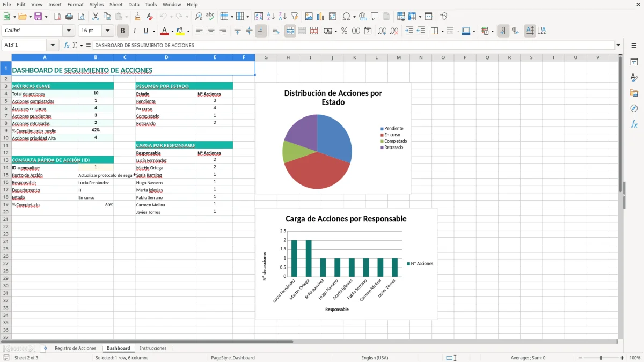
Task: Clear direct formatting
Action: [150, 17]
